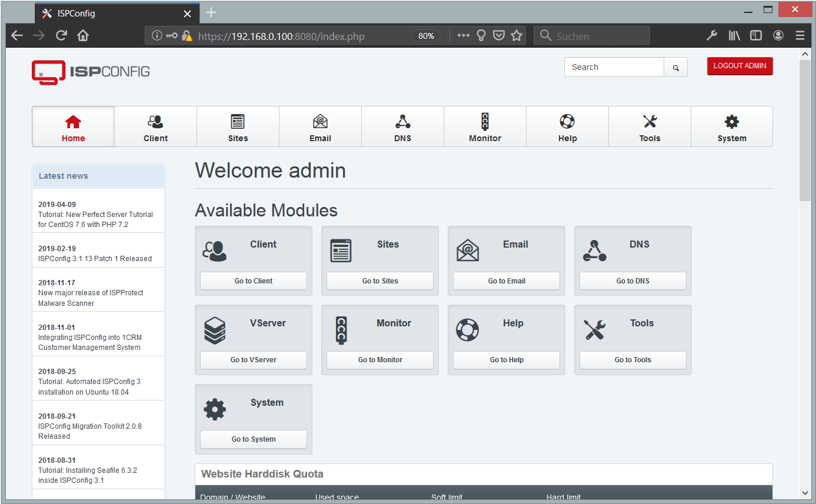The width and height of the screenshot is (816, 504).
Task: Open the Help navigation tab
Action: coord(567,126)
